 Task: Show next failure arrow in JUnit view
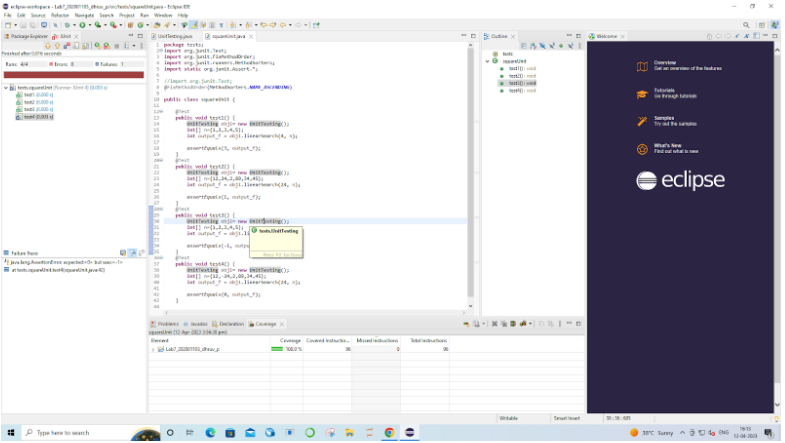click(48, 46)
